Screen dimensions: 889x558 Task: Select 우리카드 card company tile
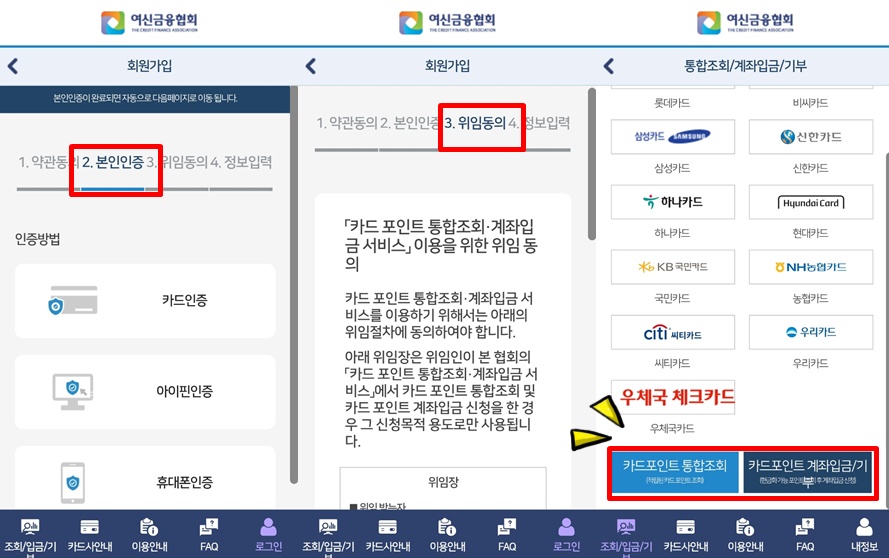(x=811, y=332)
